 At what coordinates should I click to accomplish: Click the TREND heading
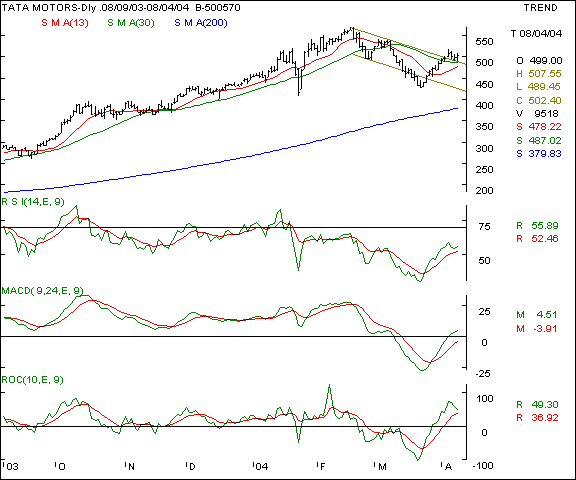tap(540, 7)
